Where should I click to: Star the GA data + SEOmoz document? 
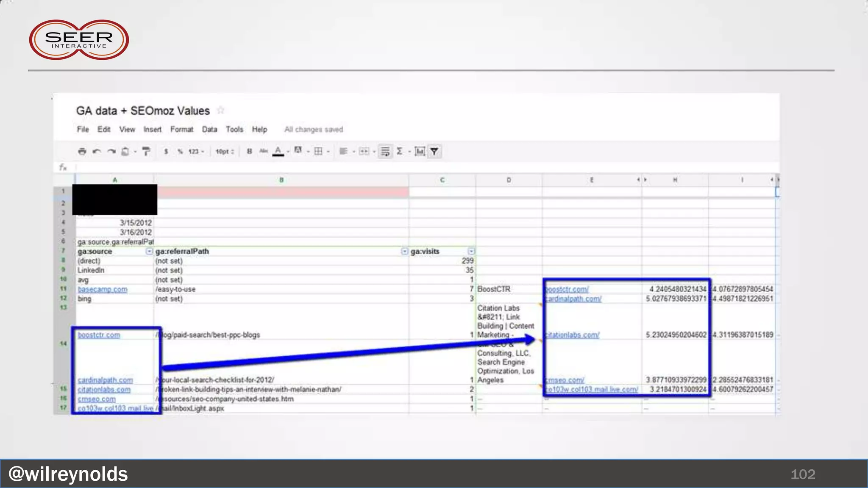click(x=220, y=110)
